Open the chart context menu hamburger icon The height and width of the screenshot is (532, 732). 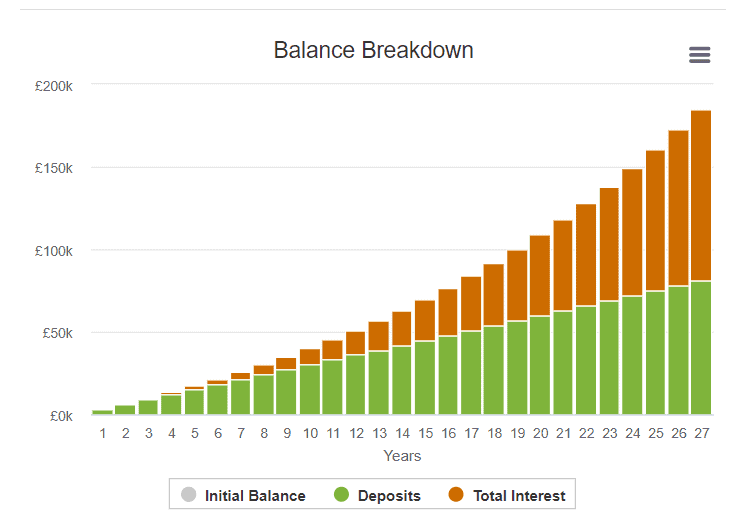pos(700,55)
